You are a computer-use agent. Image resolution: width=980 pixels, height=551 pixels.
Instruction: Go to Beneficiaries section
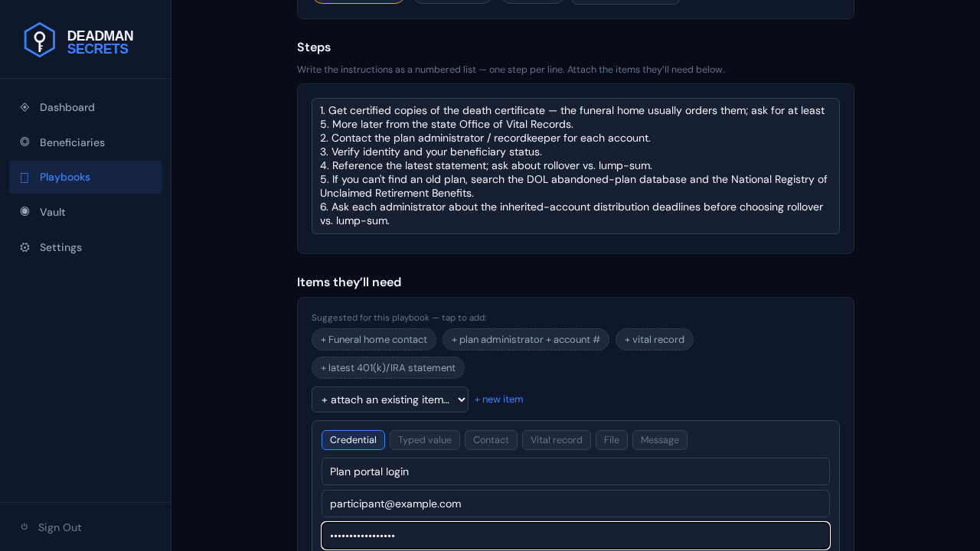[85, 142]
